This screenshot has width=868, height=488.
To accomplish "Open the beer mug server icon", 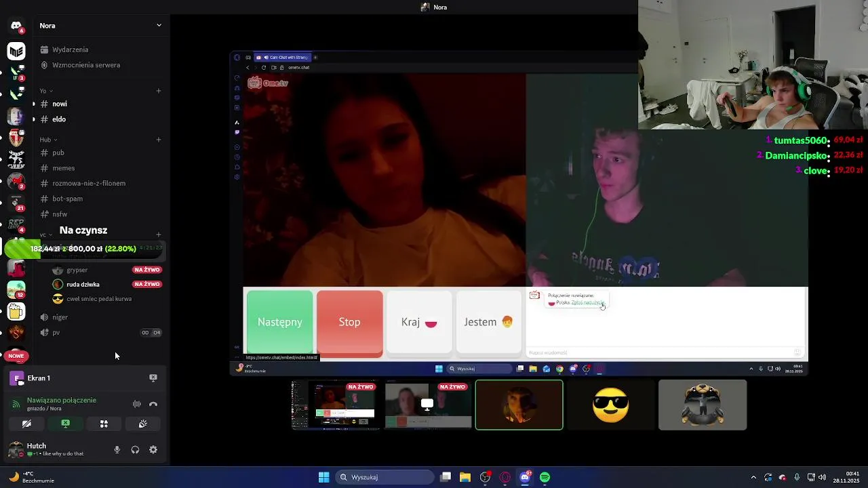I will point(16,311).
